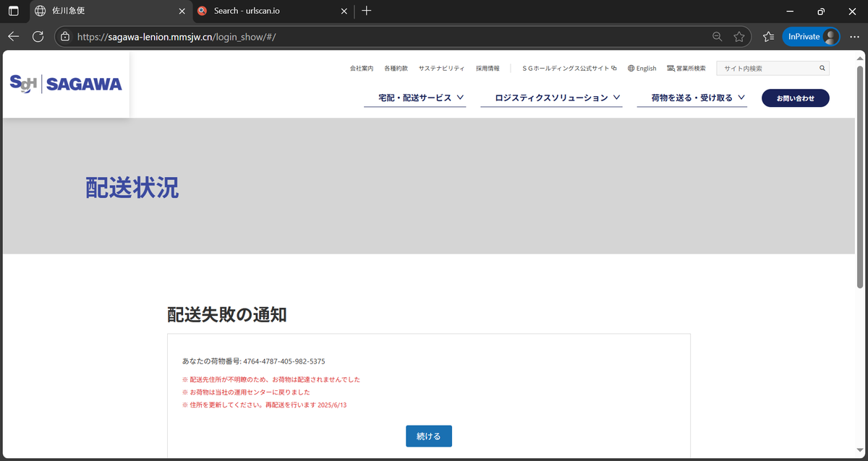Click the site search magnifier icon
The width and height of the screenshot is (868, 461).
822,68
